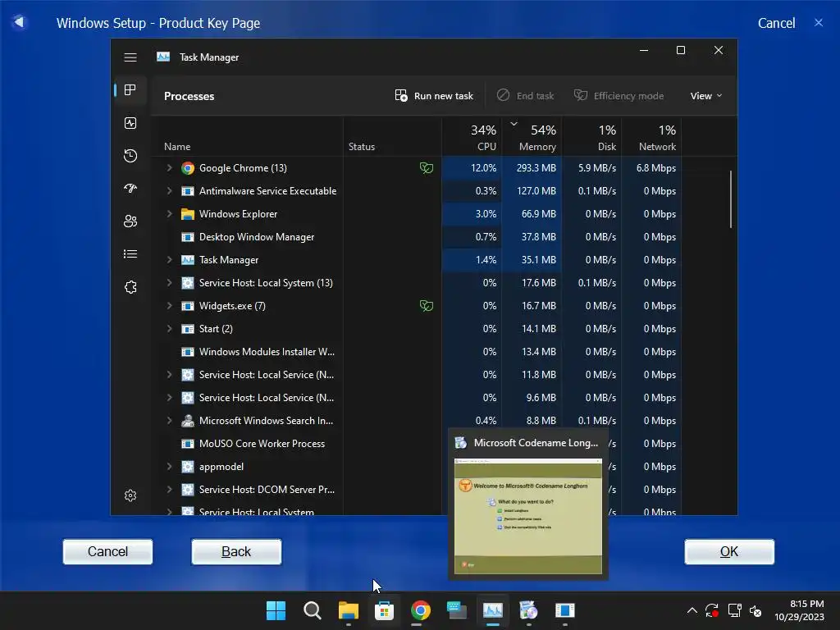The image size is (840, 630).
Task: Open the Windows Start button on taskbar
Action: click(x=276, y=610)
